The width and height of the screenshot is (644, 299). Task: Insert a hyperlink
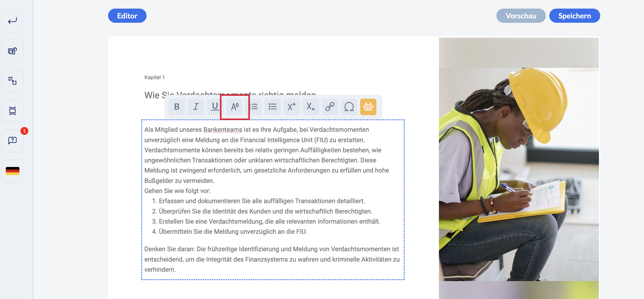tap(330, 107)
